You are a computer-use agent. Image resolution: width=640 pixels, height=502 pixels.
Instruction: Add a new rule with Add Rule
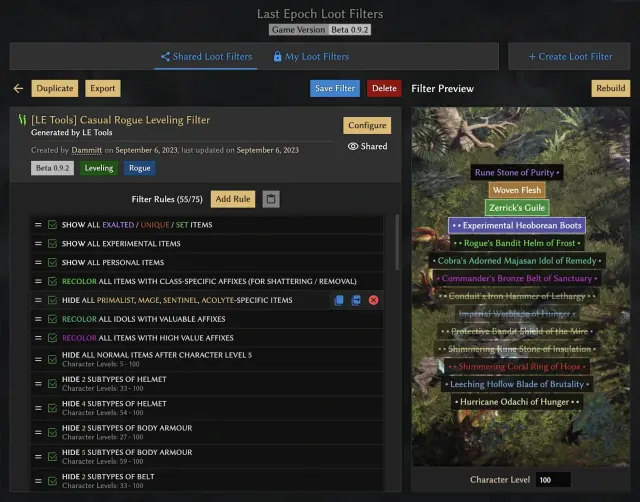point(233,199)
